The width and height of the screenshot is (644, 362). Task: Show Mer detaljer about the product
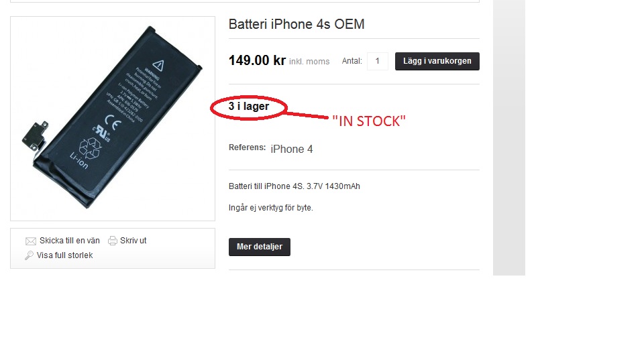(260, 247)
